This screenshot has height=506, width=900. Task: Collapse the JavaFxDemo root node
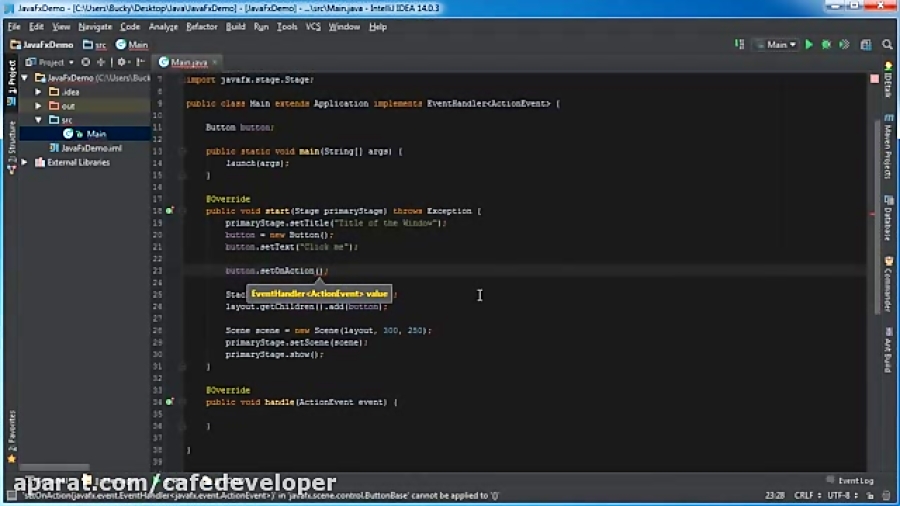(25, 77)
